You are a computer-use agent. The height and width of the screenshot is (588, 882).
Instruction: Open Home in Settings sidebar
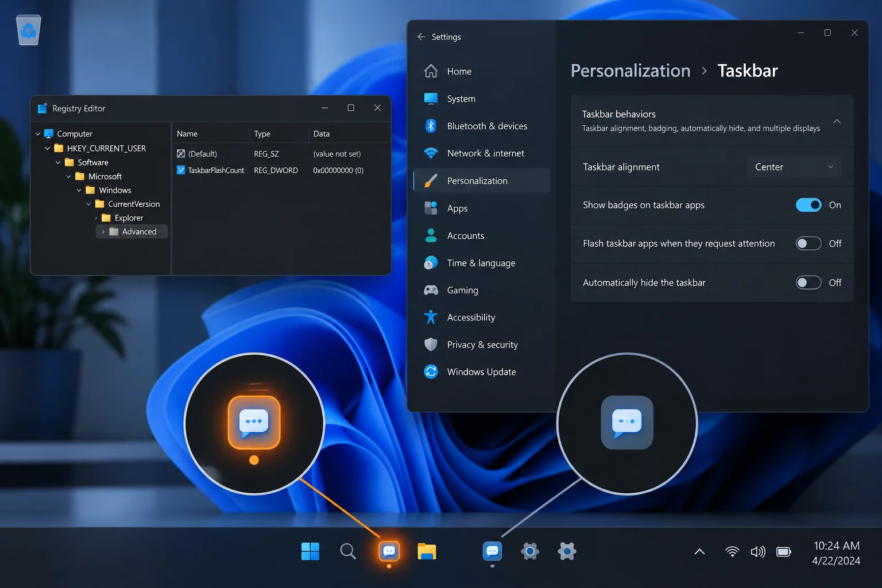click(482, 71)
